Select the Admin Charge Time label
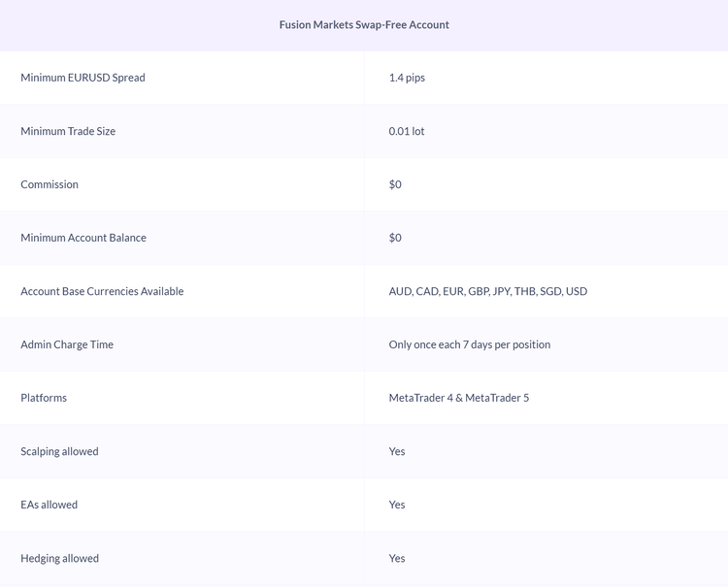This screenshot has height=587, width=728. click(x=67, y=344)
